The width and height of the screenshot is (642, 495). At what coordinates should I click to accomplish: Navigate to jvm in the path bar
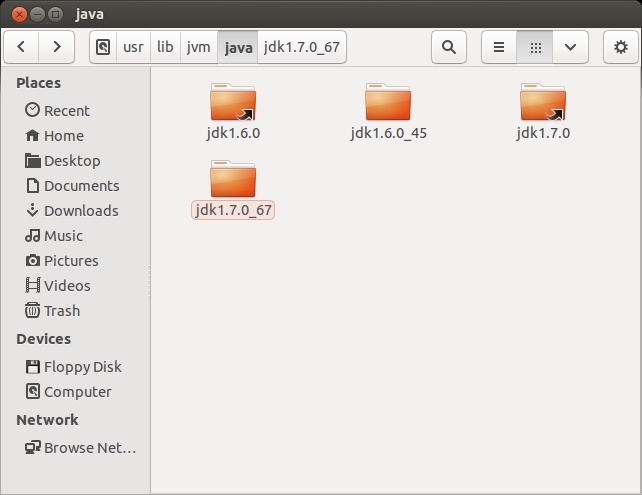199,47
